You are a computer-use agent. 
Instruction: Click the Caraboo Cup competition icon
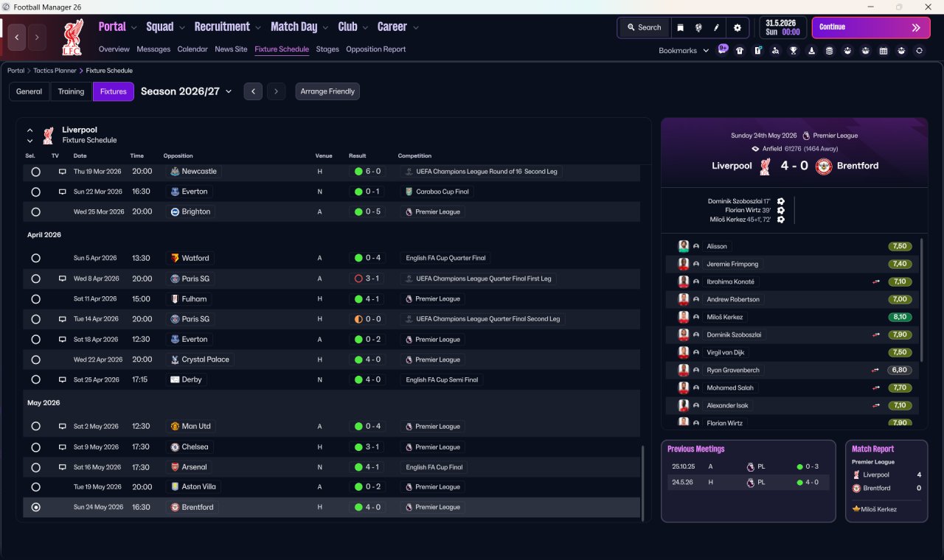[x=409, y=192]
